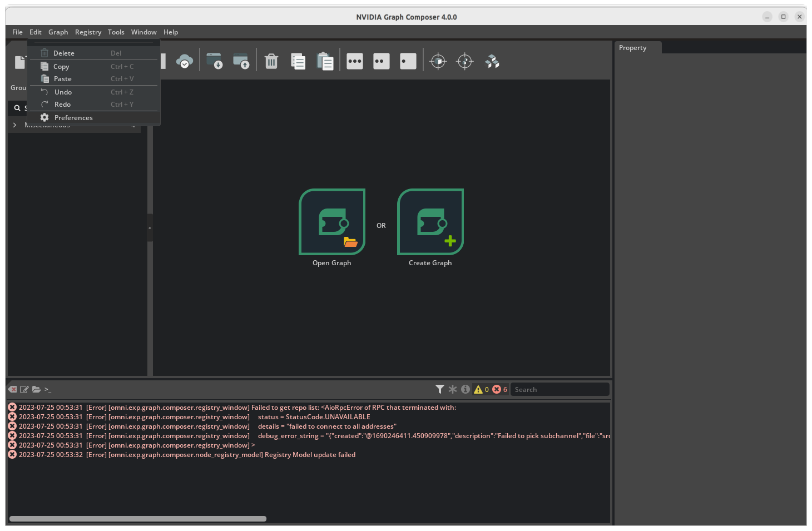Screen dimensions: 812x531
Task: Click the console edit pencil icon
Action: (x=24, y=389)
